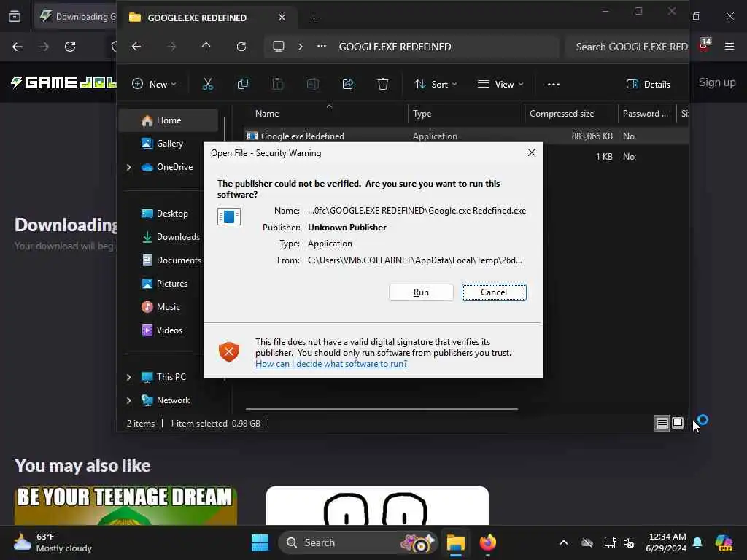Expand the This PC tree node
The width and height of the screenshot is (747, 560).
pos(128,377)
